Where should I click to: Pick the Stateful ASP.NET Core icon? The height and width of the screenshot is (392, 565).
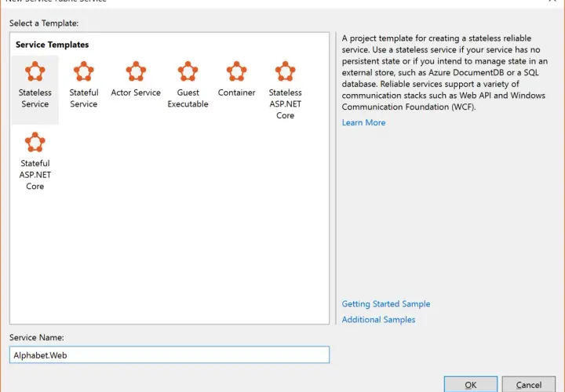point(35,142)
